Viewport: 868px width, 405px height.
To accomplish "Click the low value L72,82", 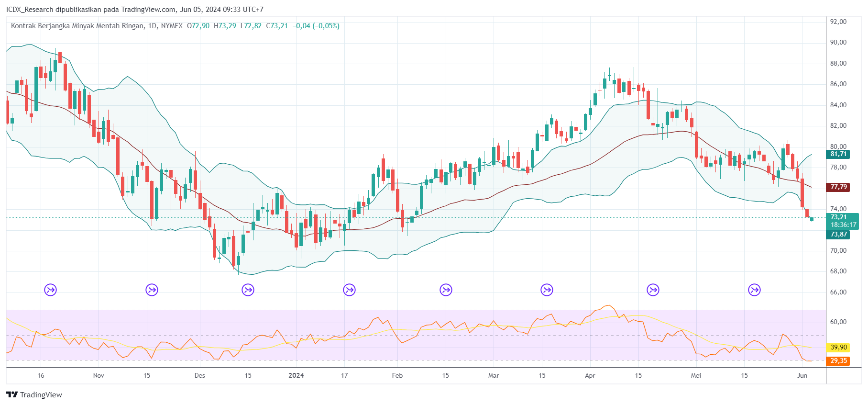I will coord(251,26).
